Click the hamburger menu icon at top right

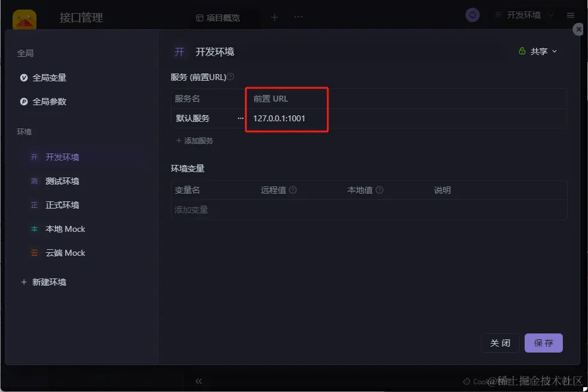pyautogui.click(x=571, y=16)
